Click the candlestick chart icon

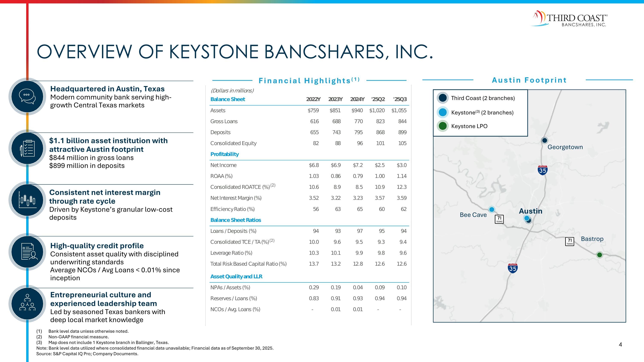pos(27,200)
